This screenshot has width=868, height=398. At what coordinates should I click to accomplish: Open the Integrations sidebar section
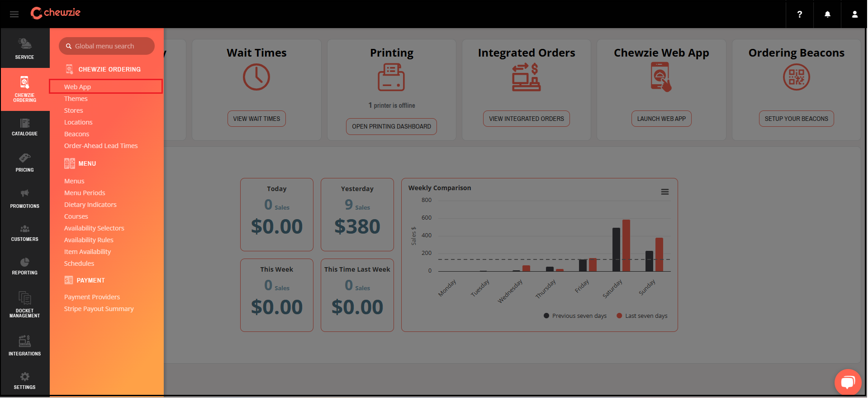[25, 345]
